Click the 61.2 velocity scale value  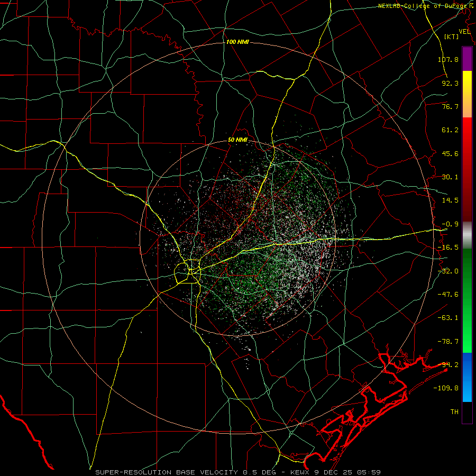(450, 130)
